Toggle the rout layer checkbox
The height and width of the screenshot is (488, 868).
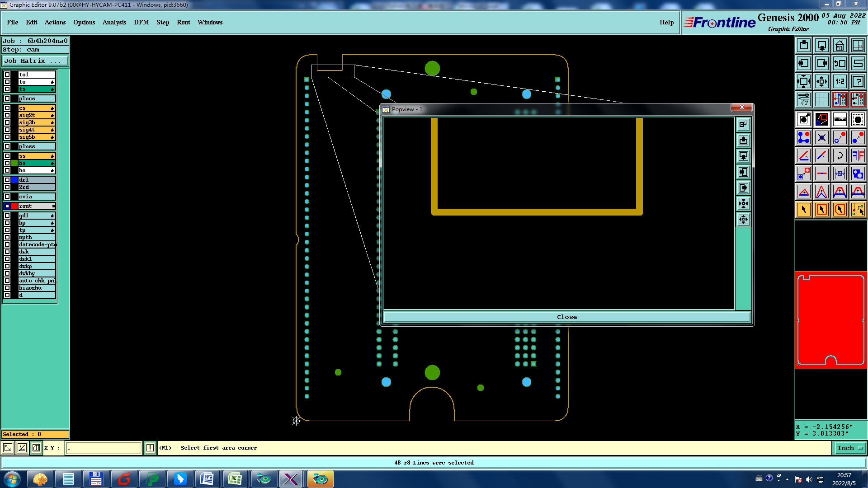[x=7, y=206]
